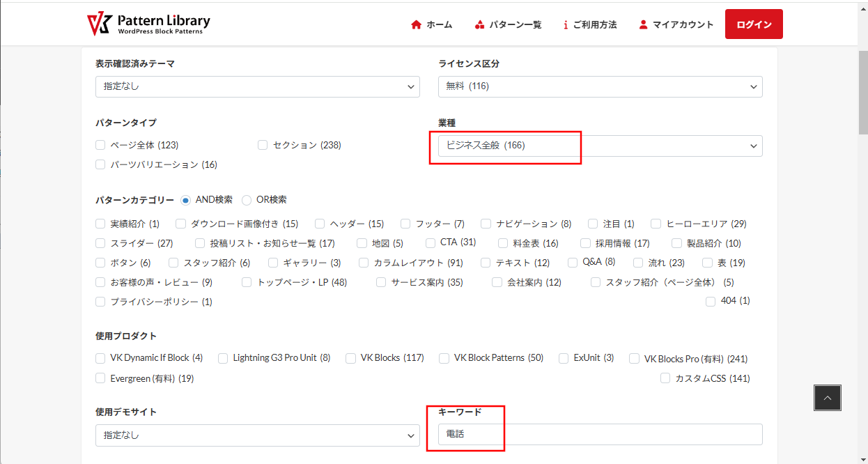Image resolution: width=868 pixels, height=464 pixels.
Task: Go to the ご利用方法 menu item
Action: pyautogui.click(x=594, y=24)
